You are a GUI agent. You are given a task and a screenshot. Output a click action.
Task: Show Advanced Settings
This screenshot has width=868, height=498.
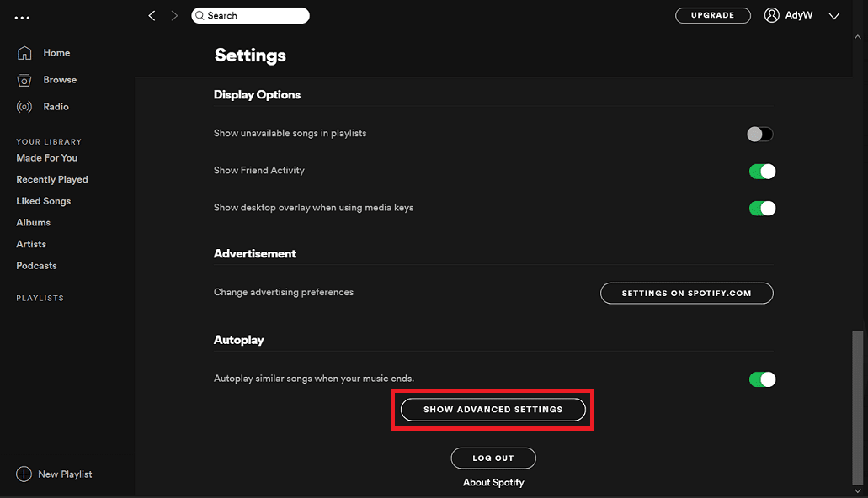pos(493,410)
